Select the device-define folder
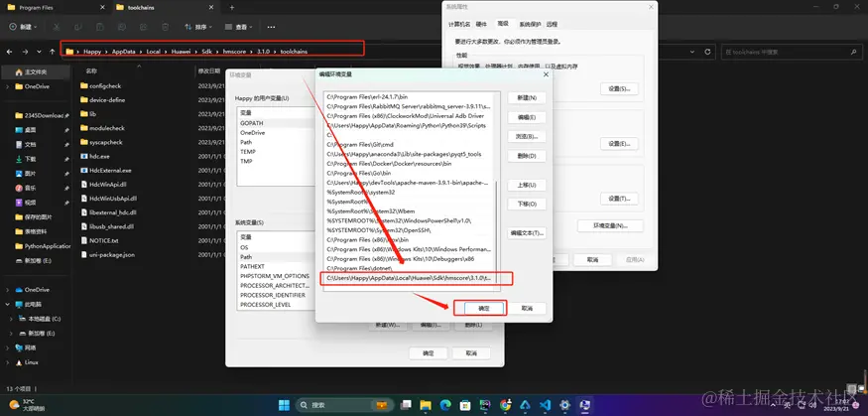Screen dimensions: 868x416 click(x=107, y=100)
